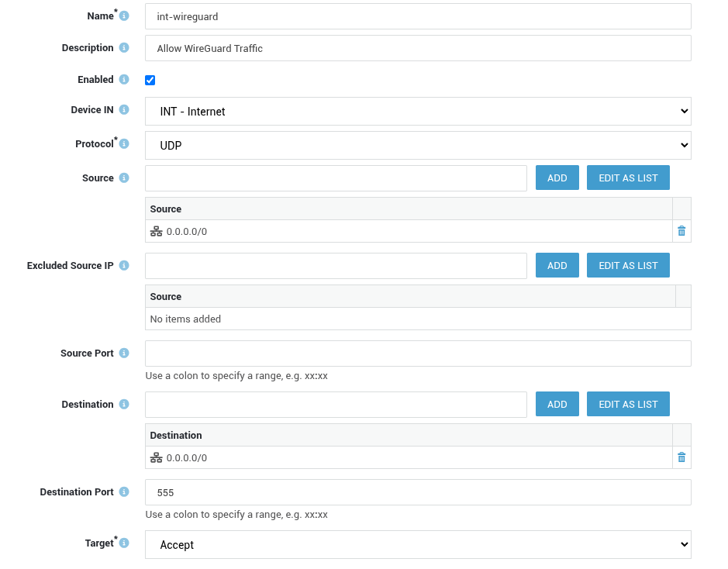Show the Target info tooltip
Screen dimensions: 728x569
124,543
